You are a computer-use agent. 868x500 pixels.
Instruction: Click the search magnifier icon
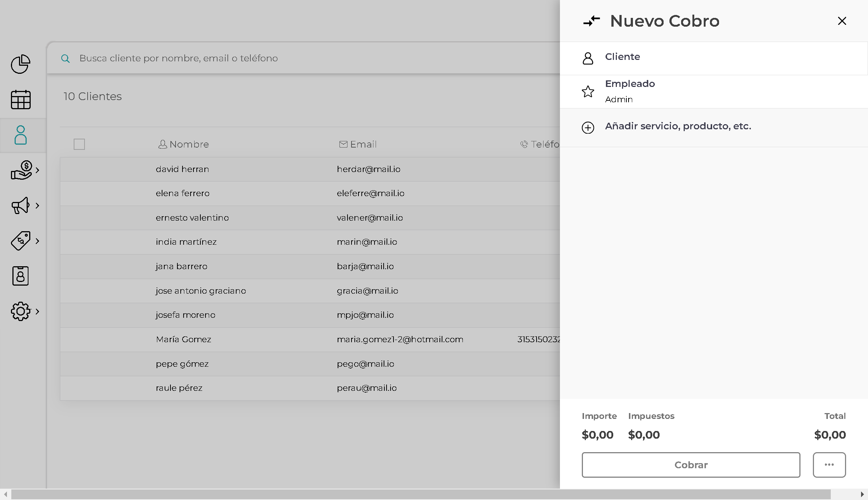point(65,58)
